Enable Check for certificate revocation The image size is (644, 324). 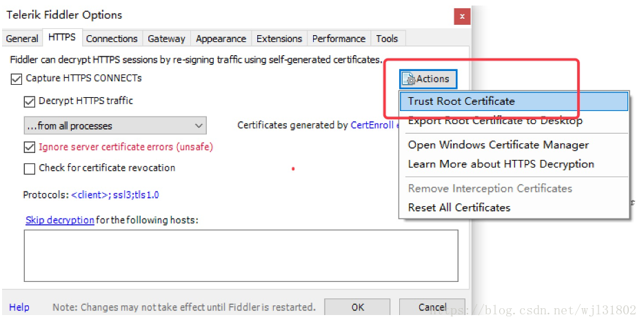click(x=29, y=168)
